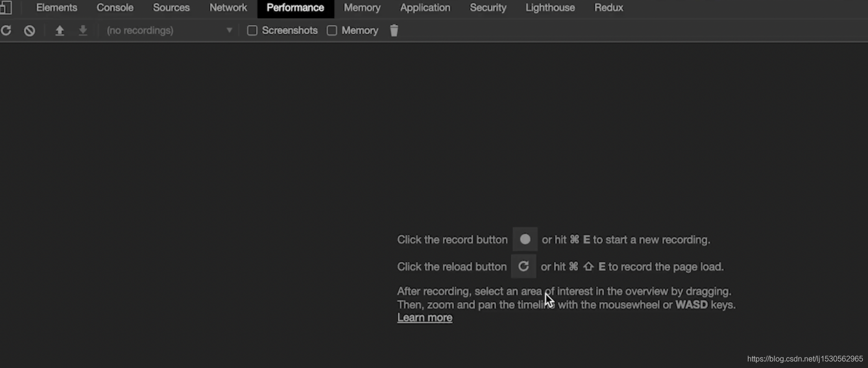
Task: Open the Sources tab
Action: [171, 8]
